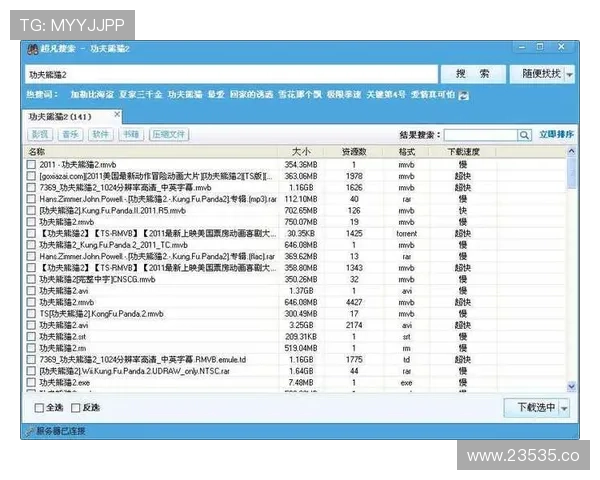
Task: Click the 结果搜索 filter input field
Action: tap(481, 135)
